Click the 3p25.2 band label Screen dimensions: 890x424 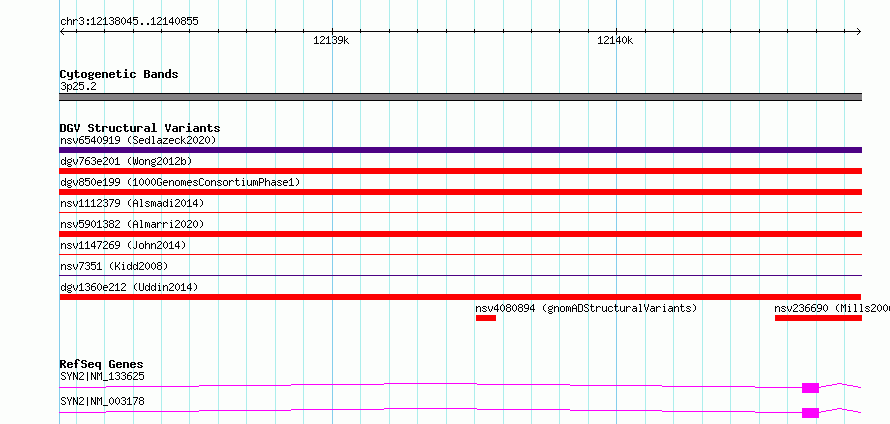pos(77,87)
